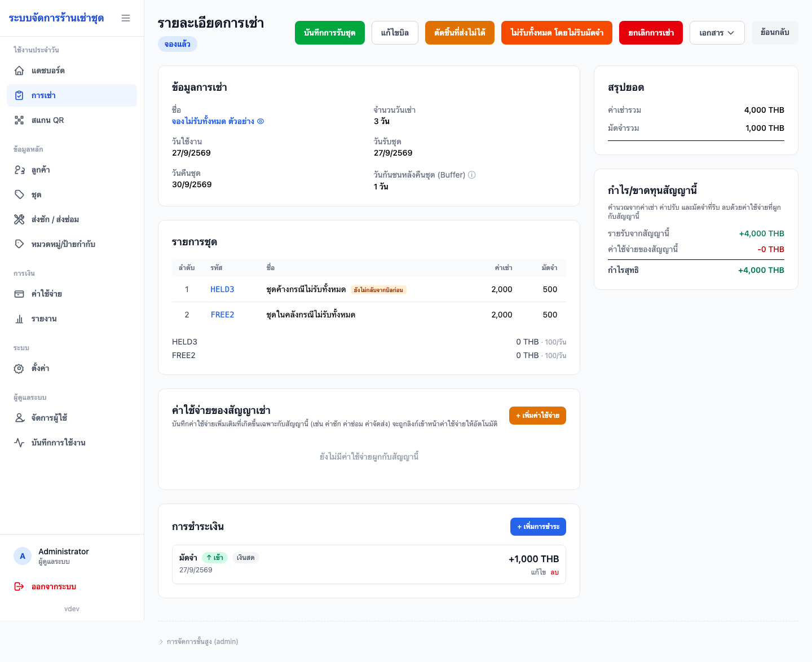This screenshot has height=662, width=812.
Task: Click the ค่าเช่ารวม 4,000 THB value
Action: tap(764, 110)
